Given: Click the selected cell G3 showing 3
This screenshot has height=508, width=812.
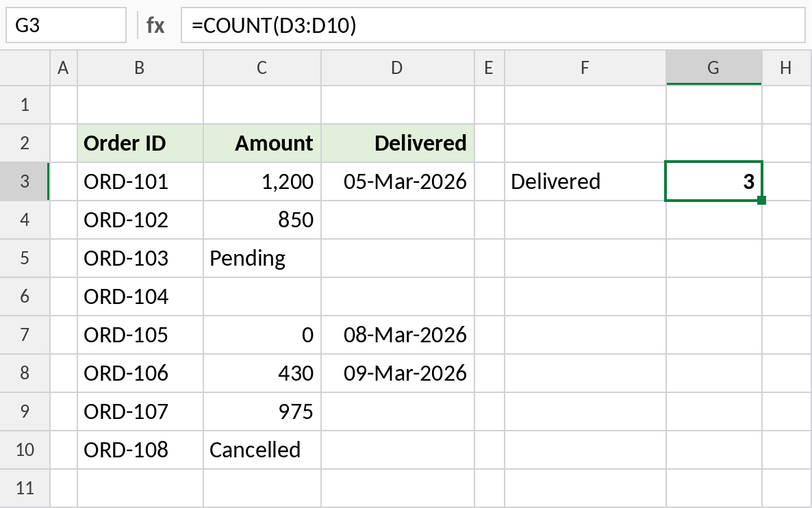Looking at the screenshot, I should pos(713,181).
